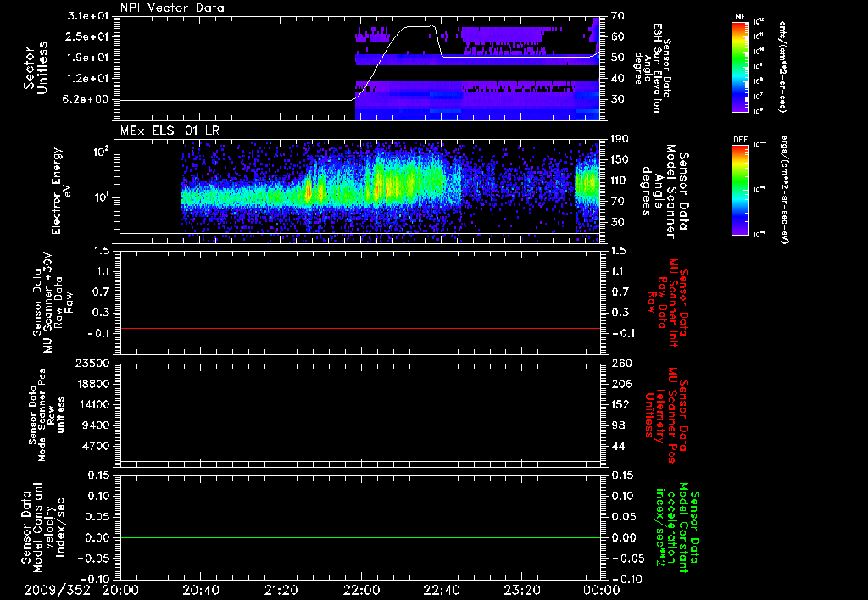Click the DEF color scale bar
The height and width of the screenshot is (600, 868).
(x=741, y=190)
